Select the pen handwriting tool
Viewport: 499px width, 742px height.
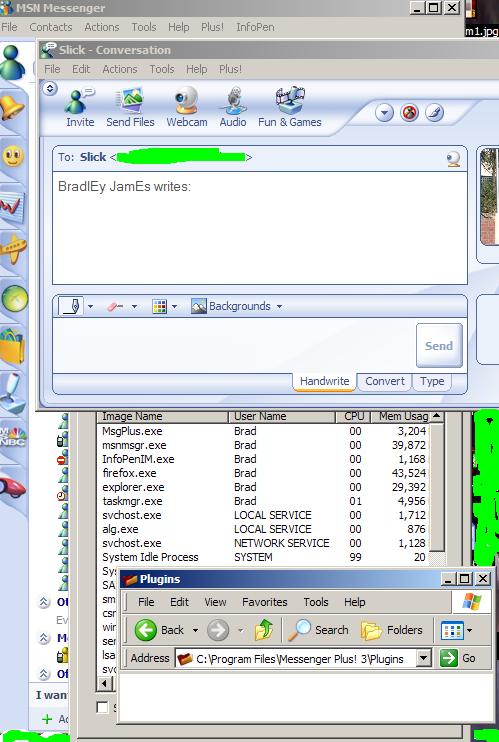(71, 306)
